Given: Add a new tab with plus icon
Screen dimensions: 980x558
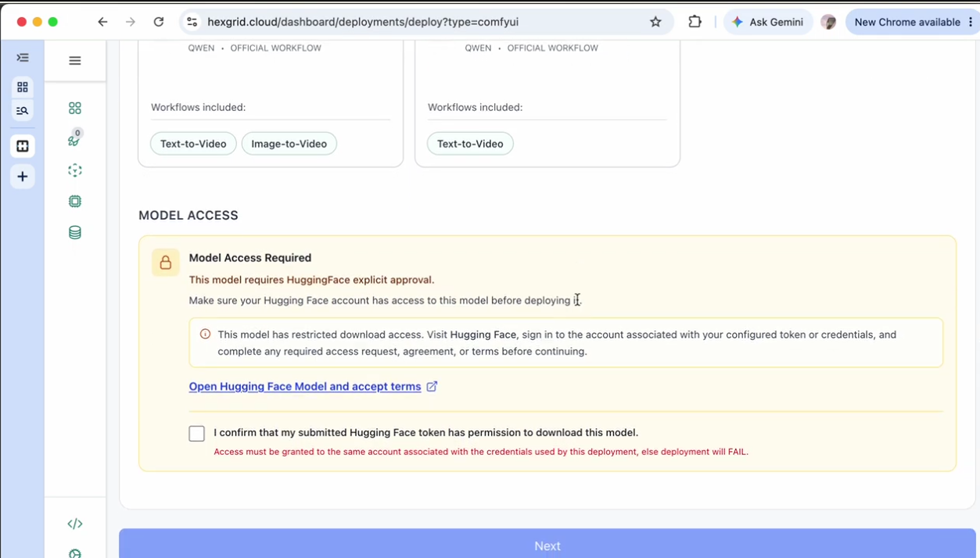Looking at the screenshot, I should point(23,177).
